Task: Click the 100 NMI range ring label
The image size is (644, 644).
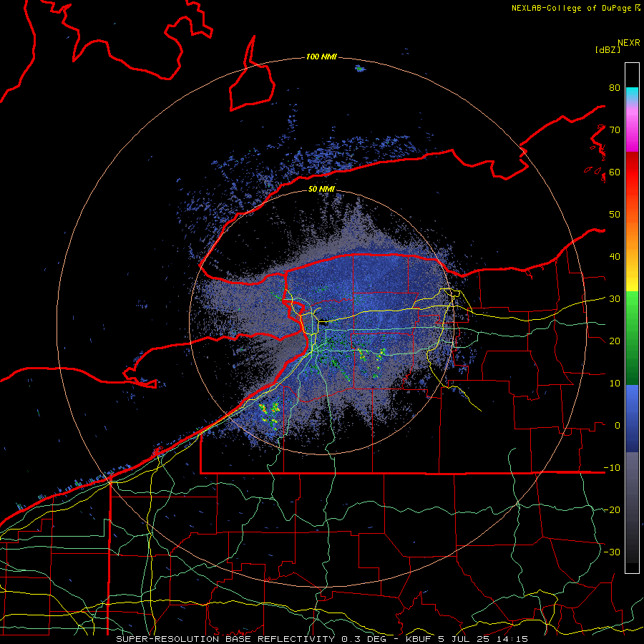Action: (x=321, y=57)
